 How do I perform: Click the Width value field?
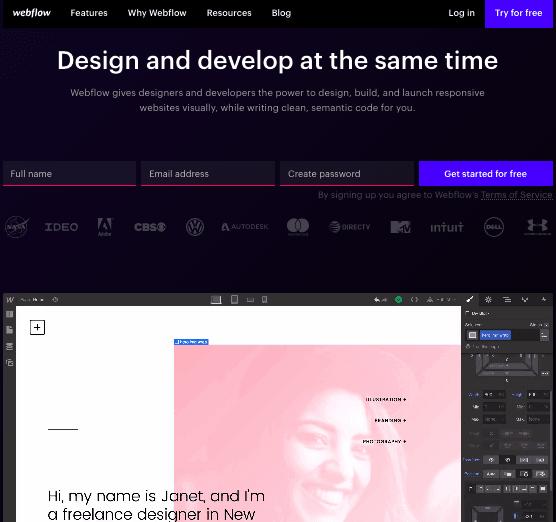click(494, 394)
